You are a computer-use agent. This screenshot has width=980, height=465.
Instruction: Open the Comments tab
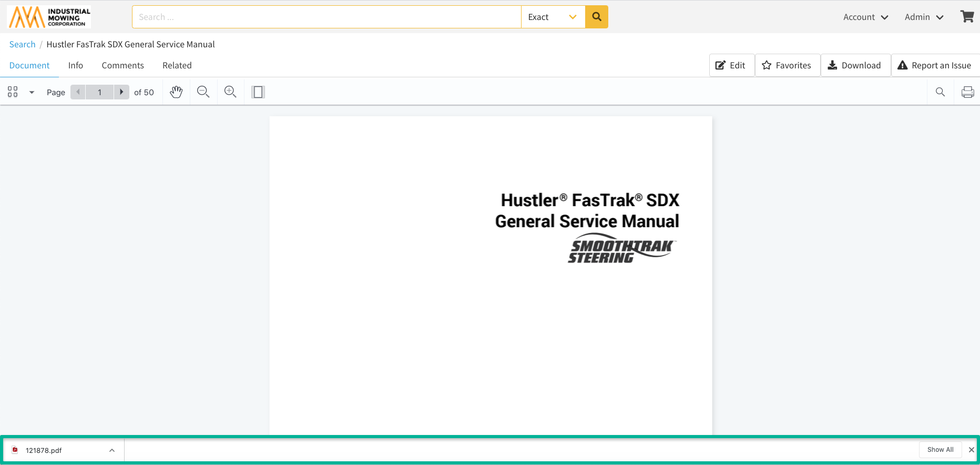[122, 65]
